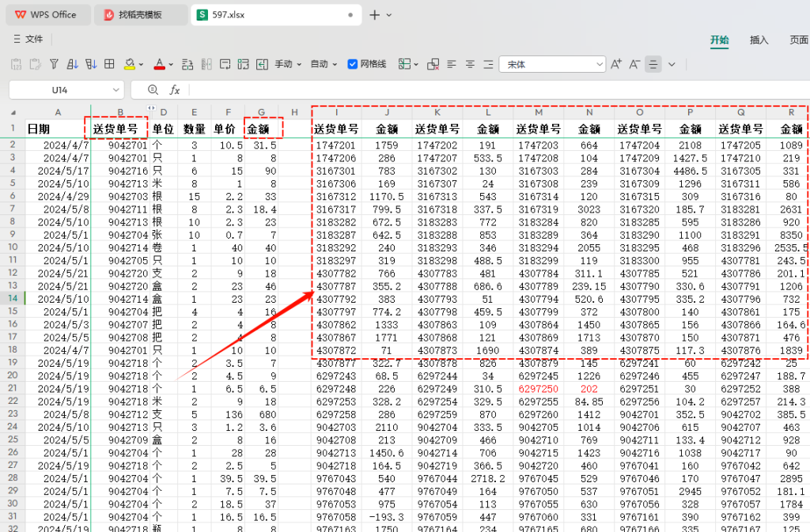Click the paste values (123) clipboard icon

[x=16, y=64]
